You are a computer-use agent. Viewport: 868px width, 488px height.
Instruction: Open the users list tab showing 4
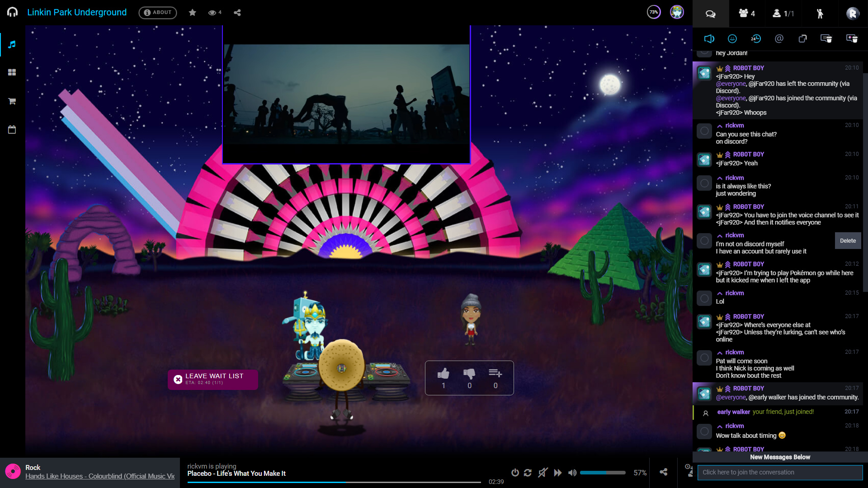tap(747, 14)
